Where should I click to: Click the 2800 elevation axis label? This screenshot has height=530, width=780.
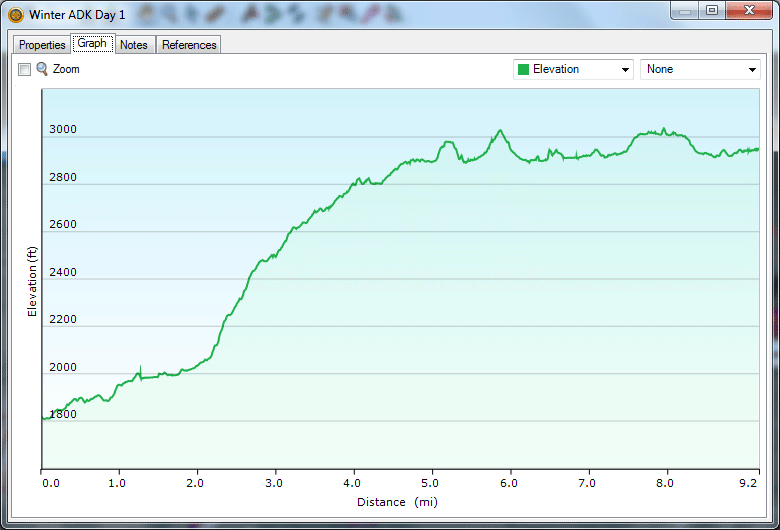(63, 177)
